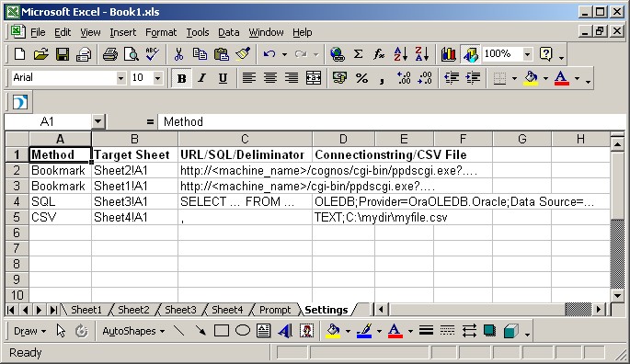Open the Draw menu dropdown
Image resolution: width=630 pixels, height=364 pixels.
29,331
